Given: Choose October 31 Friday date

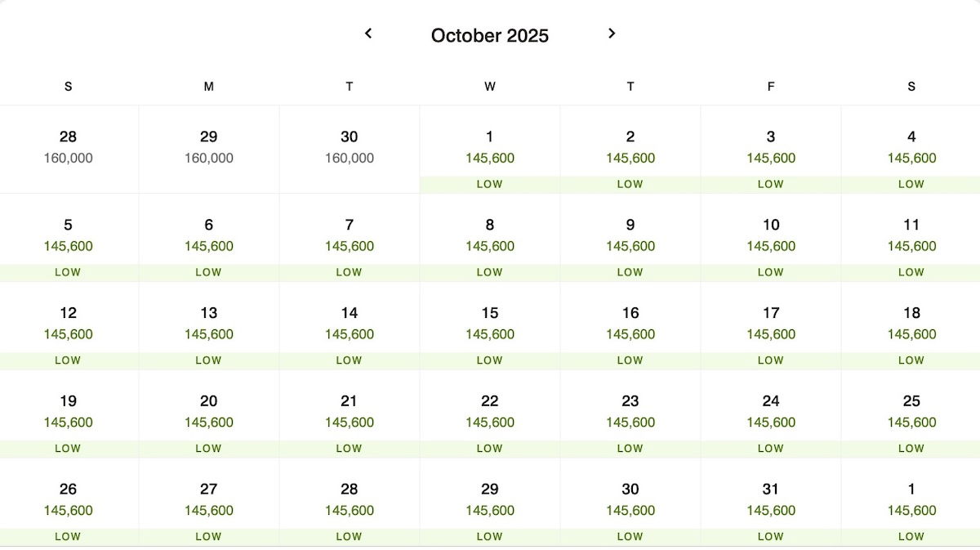Looking at the screenshot, I should click(771, 503).
